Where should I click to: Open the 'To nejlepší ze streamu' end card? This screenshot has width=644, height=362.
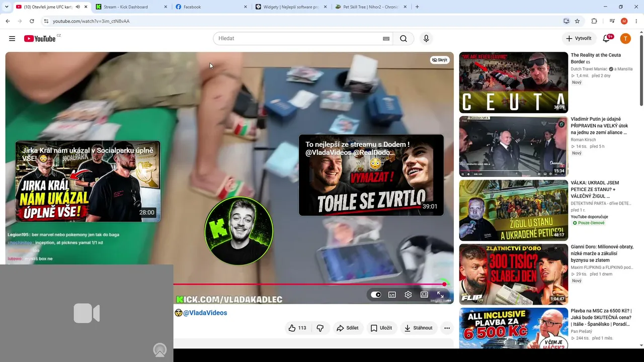(x=371, y=175)
